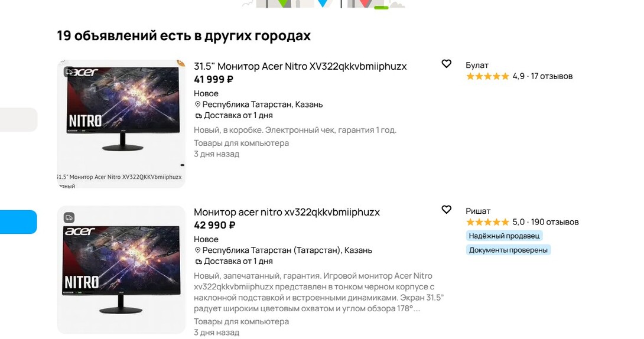
Task: Open seller Булат's profile
Action: 477,65
